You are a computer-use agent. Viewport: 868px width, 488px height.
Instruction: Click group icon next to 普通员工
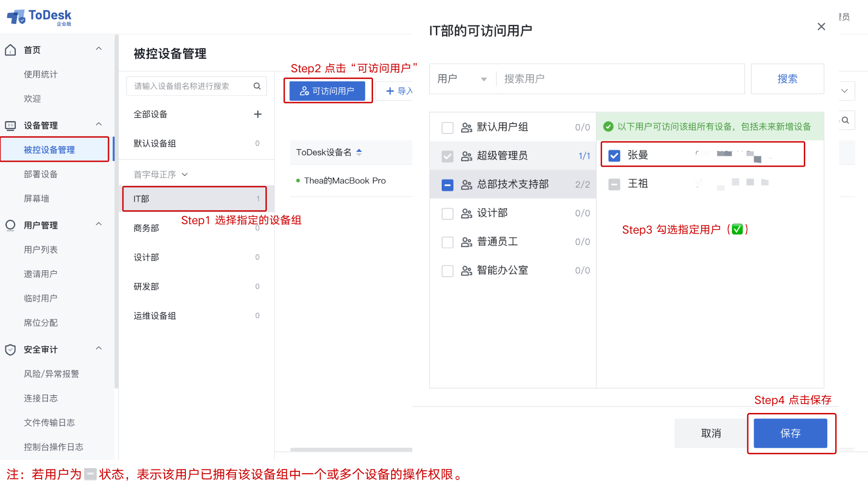pyautogui.click(x=467, y=242)
